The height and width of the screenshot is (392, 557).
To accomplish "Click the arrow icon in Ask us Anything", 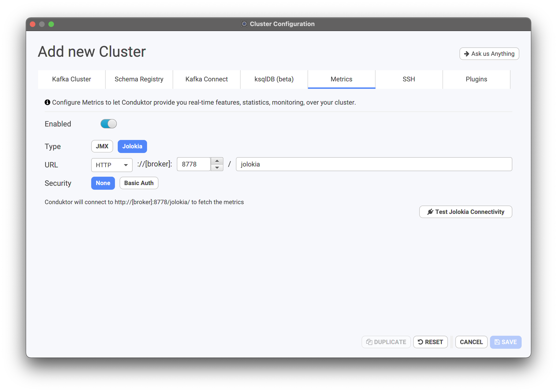I will tap(466, 53).
